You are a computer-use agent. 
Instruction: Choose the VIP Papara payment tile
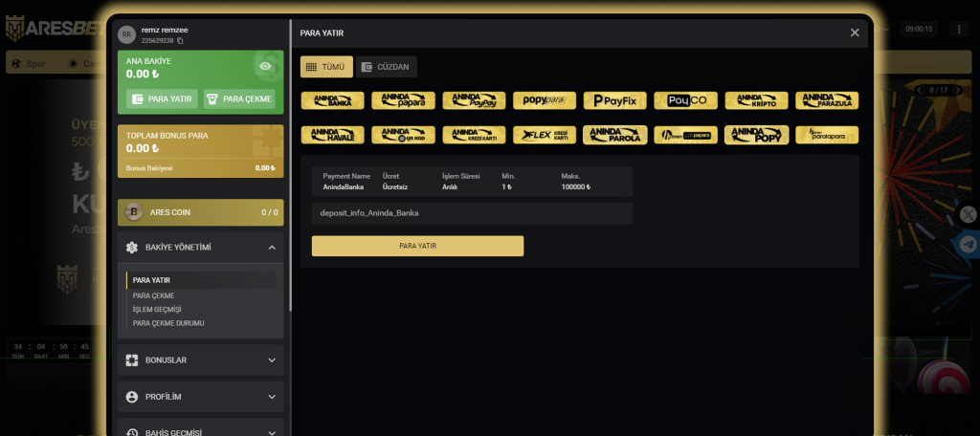click(x=685, y=135)
